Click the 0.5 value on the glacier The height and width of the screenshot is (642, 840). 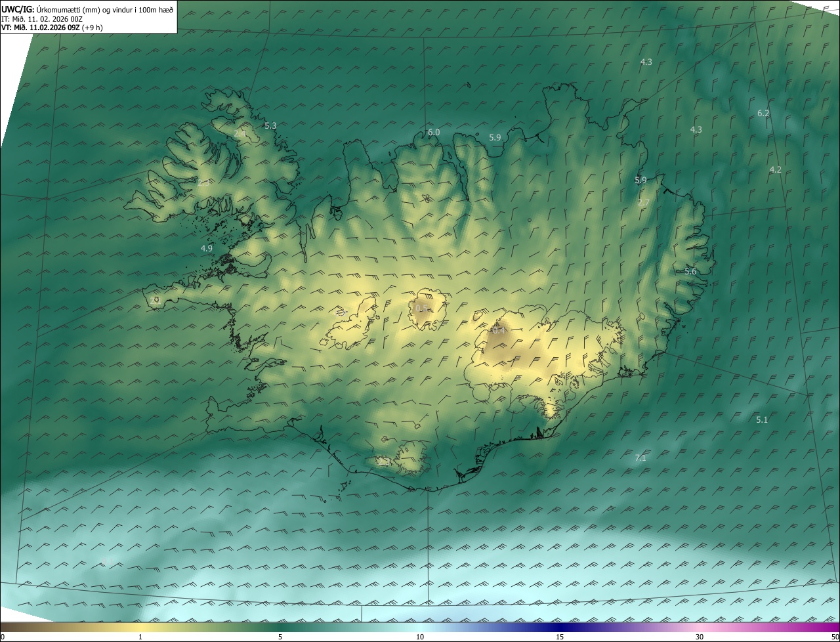click(x=421, y=309)
